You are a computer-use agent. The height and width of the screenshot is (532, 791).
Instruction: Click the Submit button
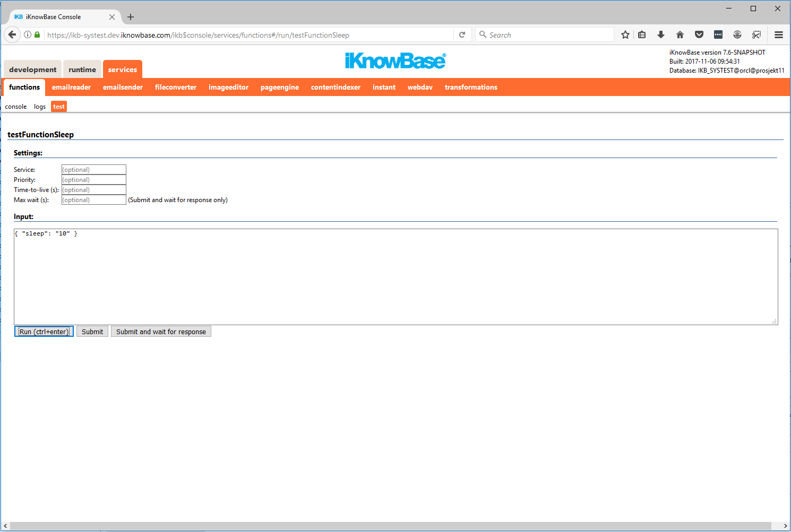click(x=92, y=332)
